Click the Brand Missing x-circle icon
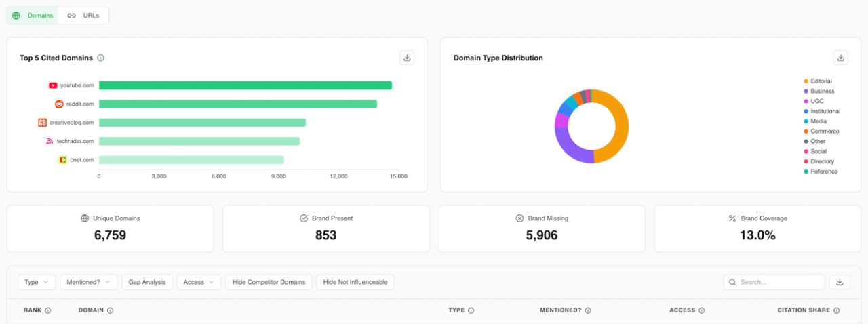The height and width of the screenshot is (324, 868). click(x=519, y=218)
